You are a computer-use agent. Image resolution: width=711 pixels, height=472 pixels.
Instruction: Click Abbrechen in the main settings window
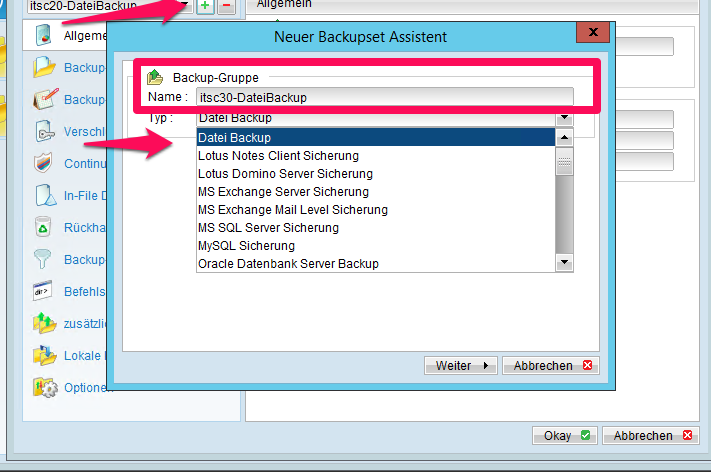651,435
